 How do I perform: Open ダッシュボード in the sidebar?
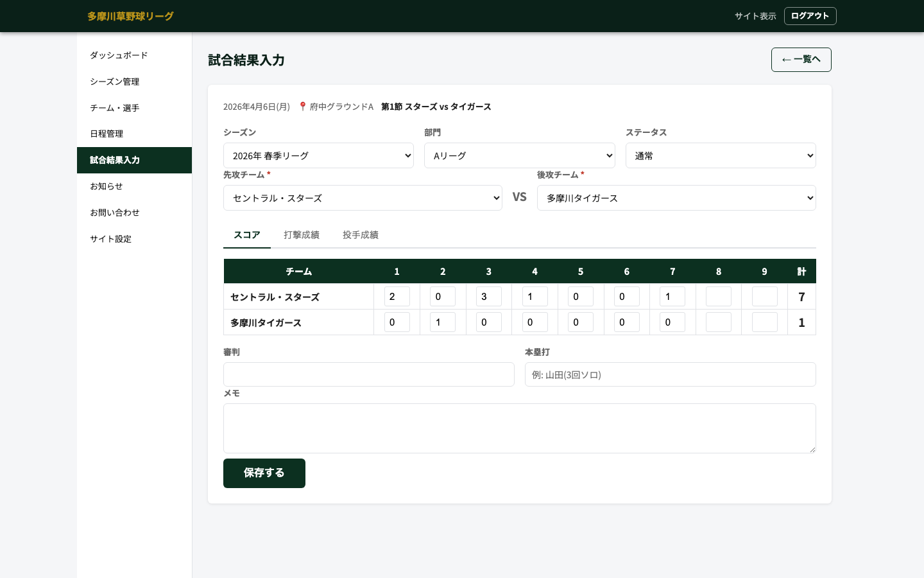coord(134,55)
